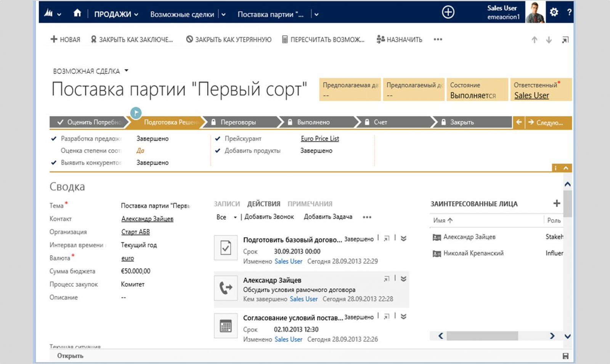Image resolution: width=610 pixels, height=364 pixels.
Task: Switch to the ЗАПИСИ tab
Action: click(226, 204)
